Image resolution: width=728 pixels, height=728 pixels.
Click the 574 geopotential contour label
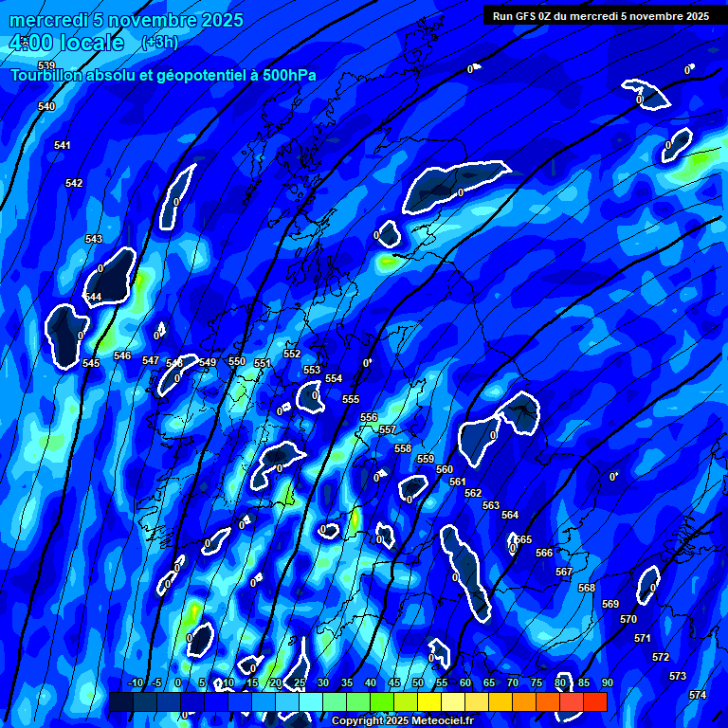pyautogui.click(x=698, y=696)
